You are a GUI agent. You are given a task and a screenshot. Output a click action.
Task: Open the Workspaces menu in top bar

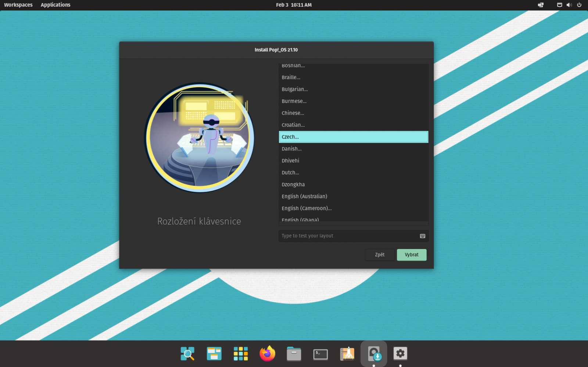click(18, 5)
